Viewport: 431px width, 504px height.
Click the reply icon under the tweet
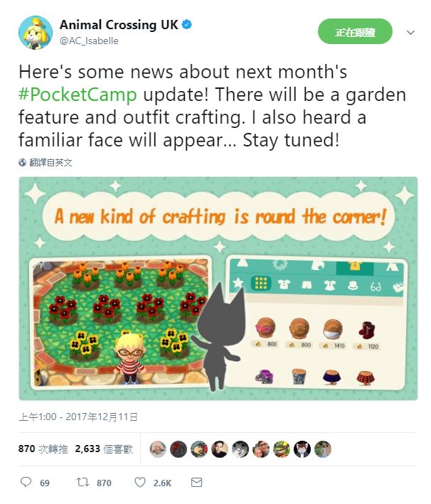[26, 483]
